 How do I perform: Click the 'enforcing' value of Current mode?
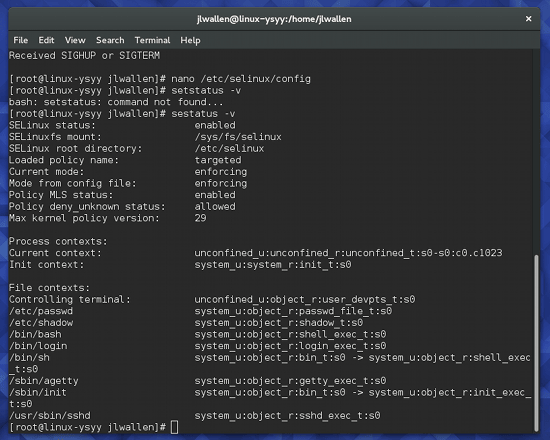tap(221, 172)
